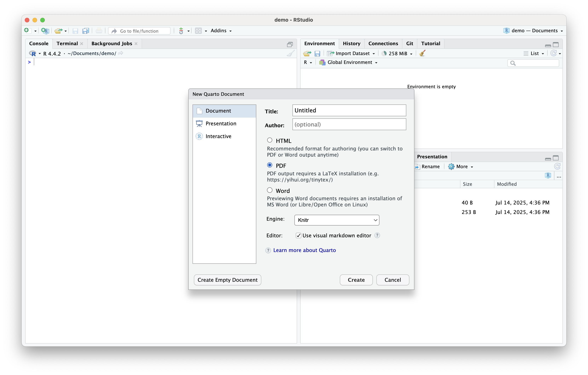Click the Create button
This screenshot has width=588, height=375.
tap(356, 280)
